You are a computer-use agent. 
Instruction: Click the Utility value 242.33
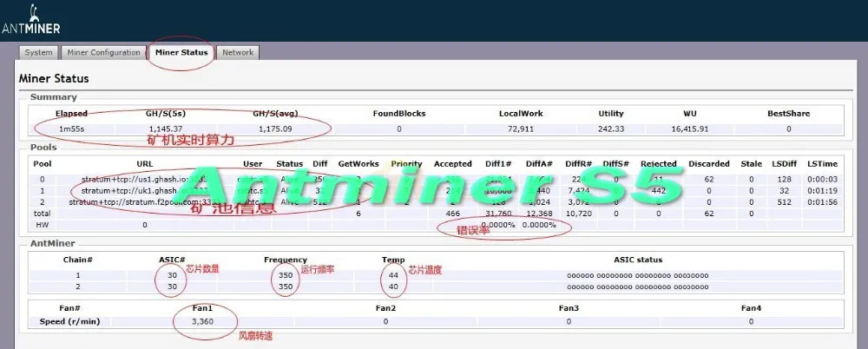(x=611, y=129)
